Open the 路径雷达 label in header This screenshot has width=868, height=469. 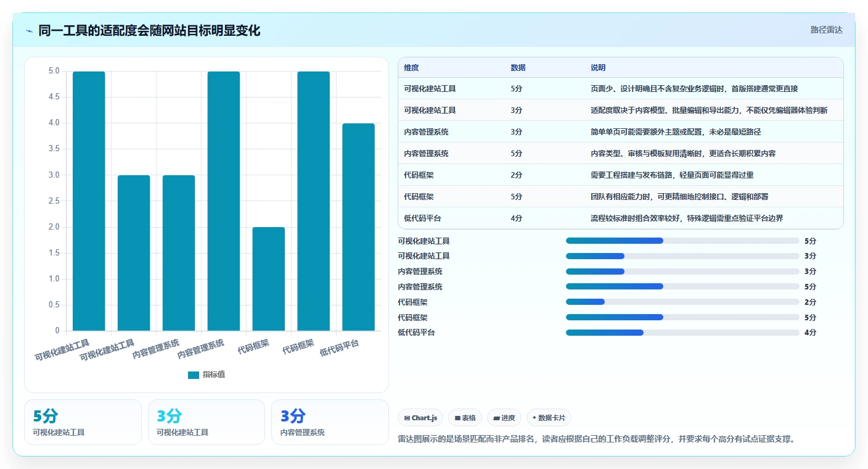tap(826, 30)
